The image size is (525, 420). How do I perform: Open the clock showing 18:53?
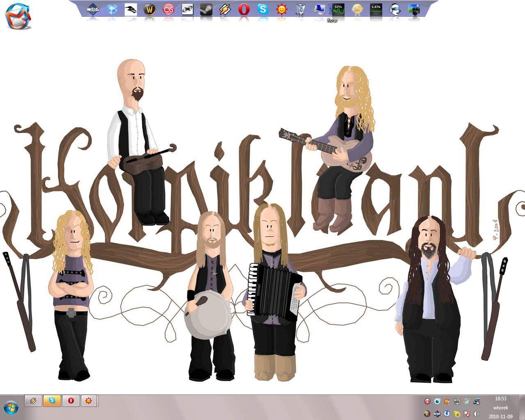500,407
